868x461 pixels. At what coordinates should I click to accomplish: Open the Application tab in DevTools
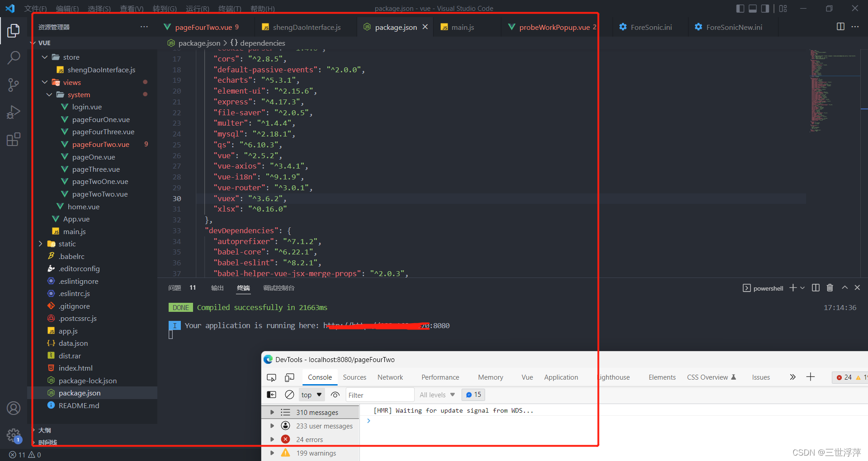click(561, 377)
